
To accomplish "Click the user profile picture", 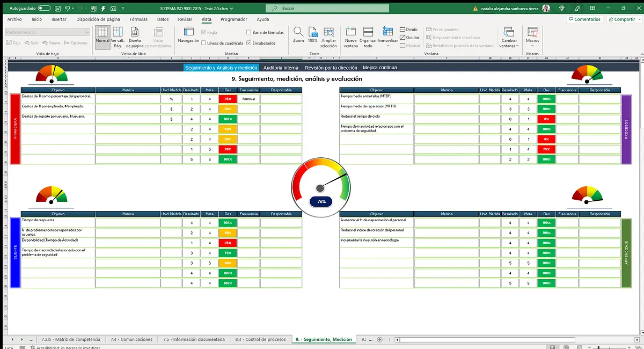I will point(546,9).
